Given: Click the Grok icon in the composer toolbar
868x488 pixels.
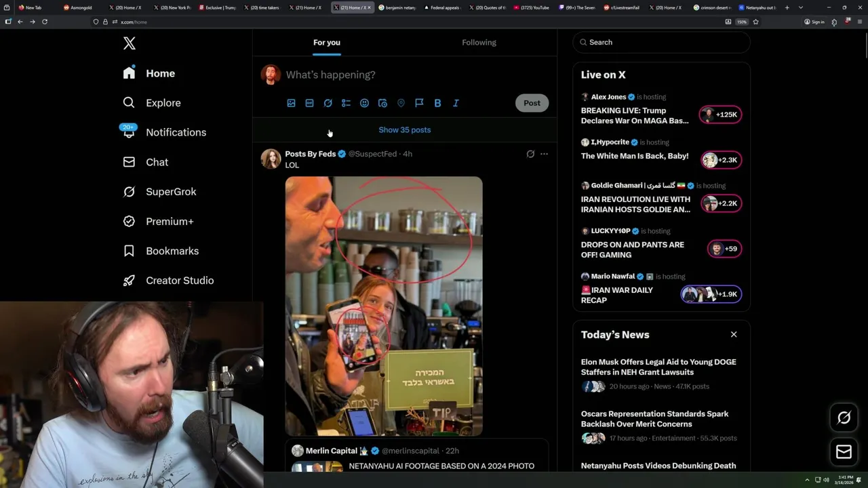Looking at the screenshot, I should 328,103.
